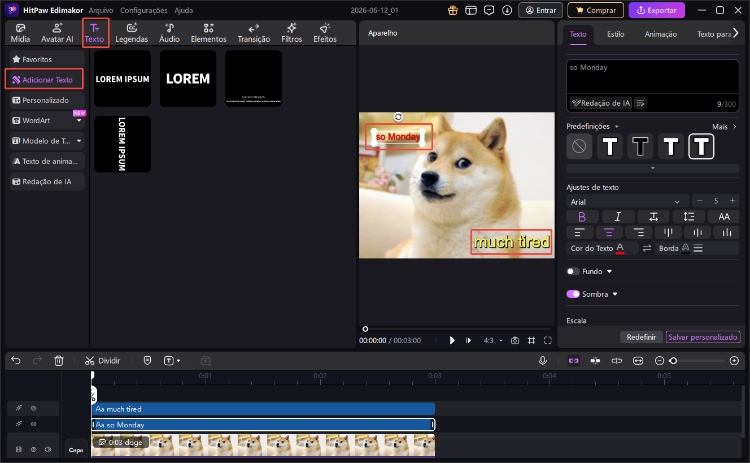Toggle visibility of the much tired track
Image resolution: width=750 pixels, height=463 pixels.
pyautogui.click(x=33, y=408)
